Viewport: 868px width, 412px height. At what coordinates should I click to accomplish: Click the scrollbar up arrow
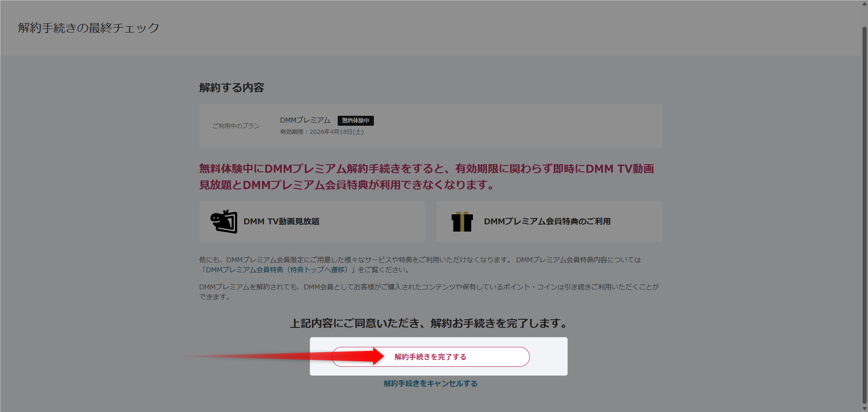pyautogui.click(x=864, y=4)
